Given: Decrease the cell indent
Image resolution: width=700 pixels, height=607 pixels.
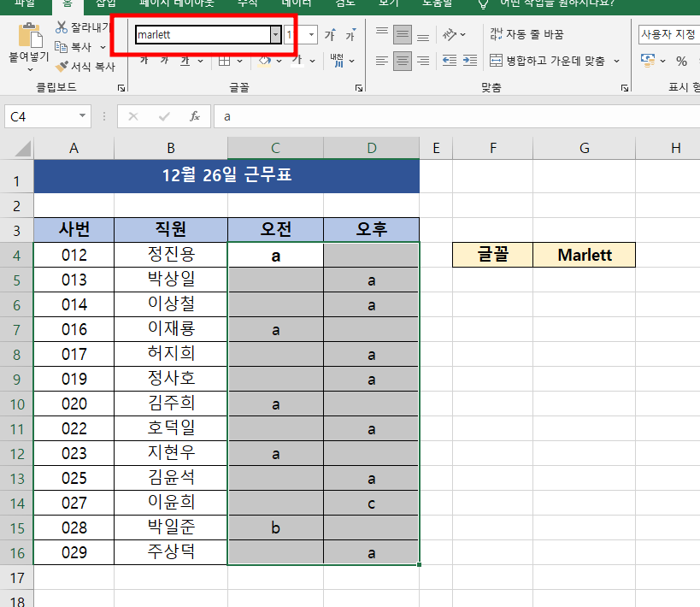Looking at the screenshot, I should (x=449, y=61).
